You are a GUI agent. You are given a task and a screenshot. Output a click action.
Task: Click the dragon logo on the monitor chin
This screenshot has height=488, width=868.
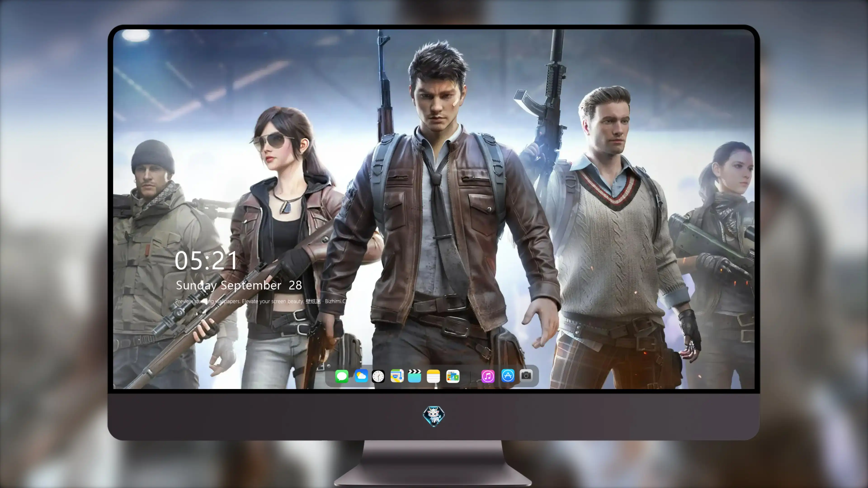[x=434, y=416]
